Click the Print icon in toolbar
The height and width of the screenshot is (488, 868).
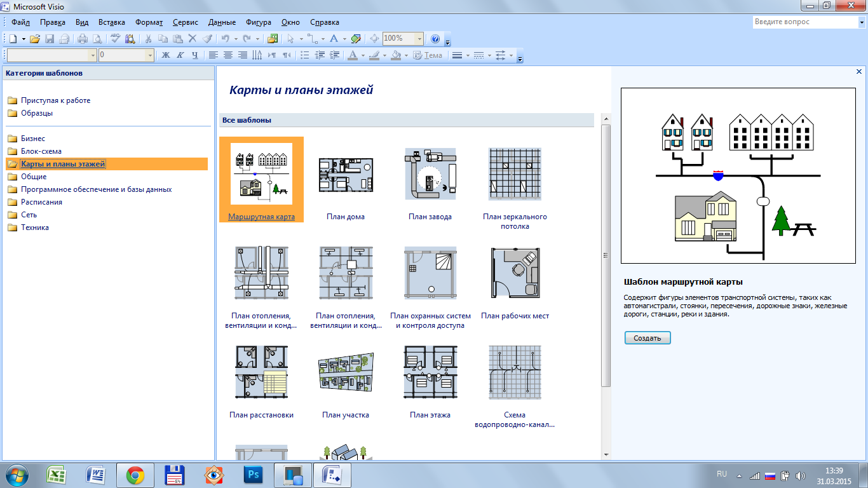[83, 39]
